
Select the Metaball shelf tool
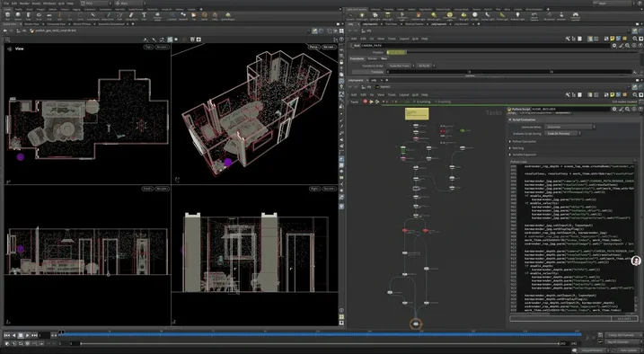(183, 16)
